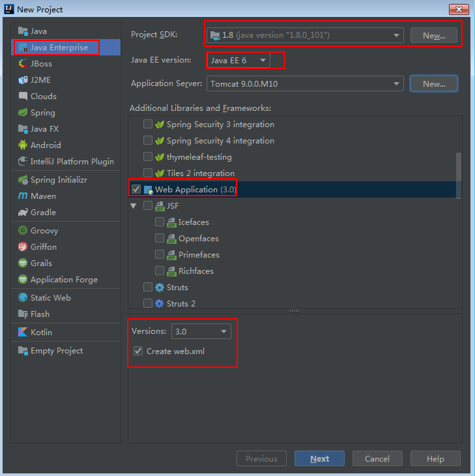The image size is (475, 476).
Task: Select Empty Project type
Action: 66,351
